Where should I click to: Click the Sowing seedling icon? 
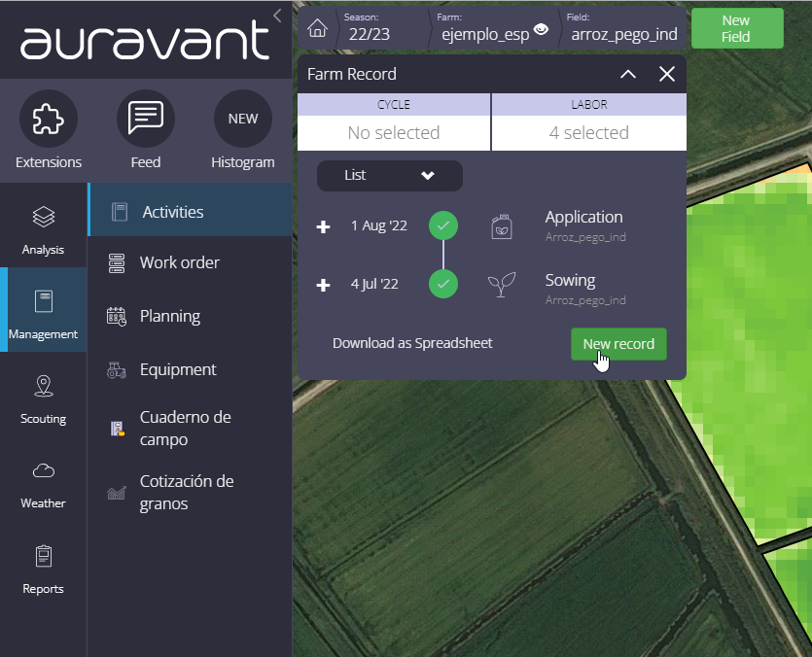click(501, 284)
